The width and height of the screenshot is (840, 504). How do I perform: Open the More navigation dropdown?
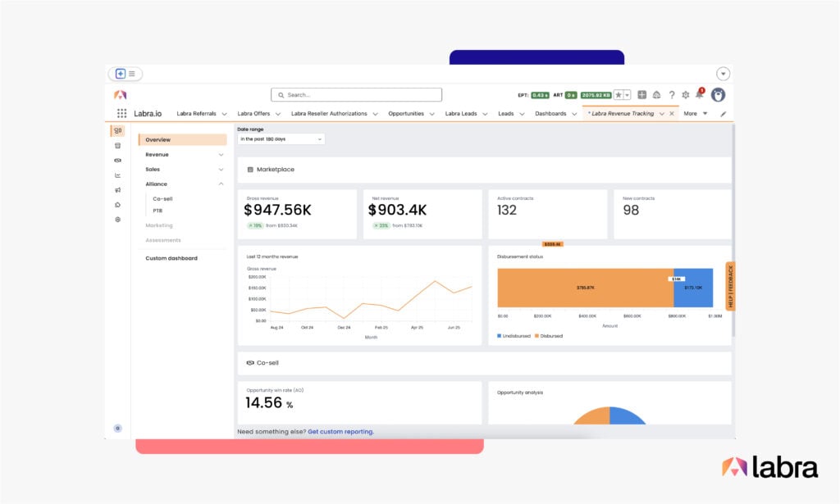(x=696, y=113)
